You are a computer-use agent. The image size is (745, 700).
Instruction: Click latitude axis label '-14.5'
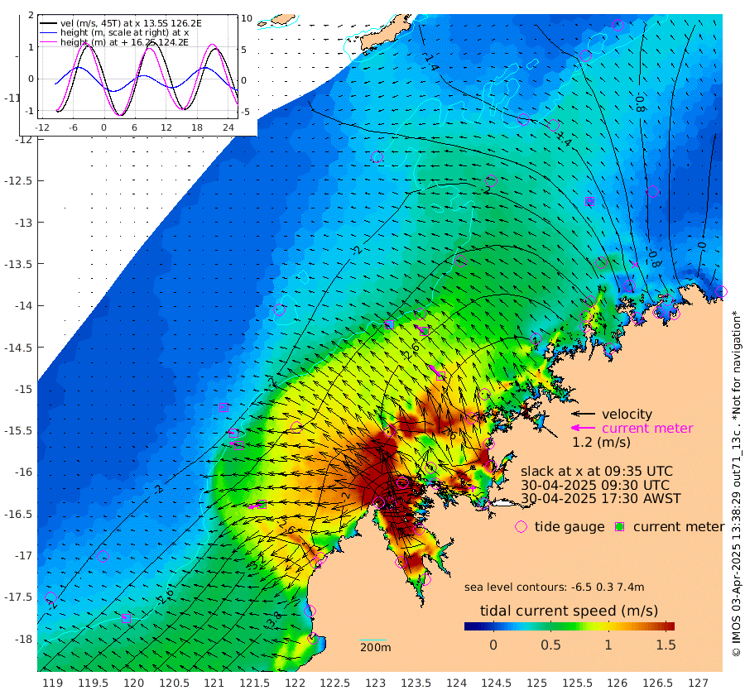coord(18,348)
